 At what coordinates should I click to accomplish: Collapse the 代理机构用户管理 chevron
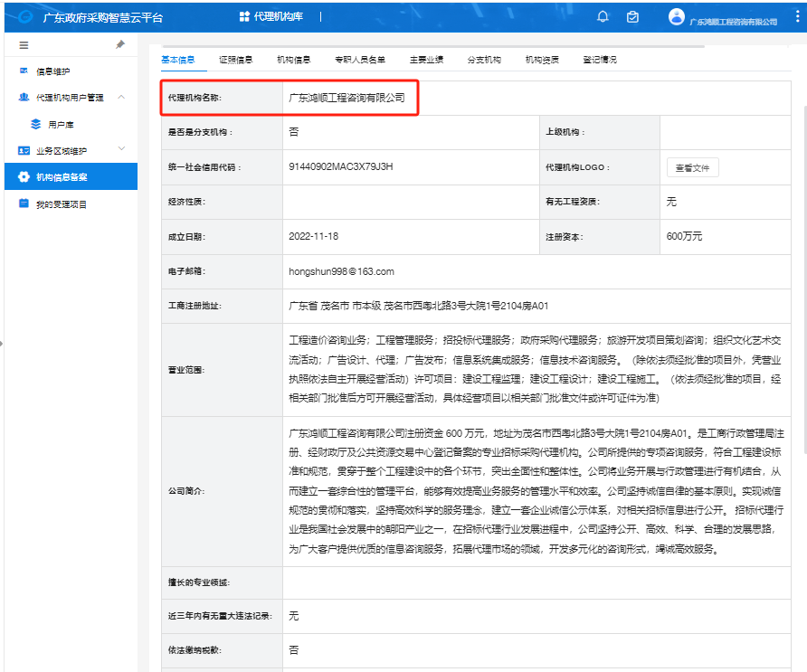pyautogui.click(x=121, y=97)
